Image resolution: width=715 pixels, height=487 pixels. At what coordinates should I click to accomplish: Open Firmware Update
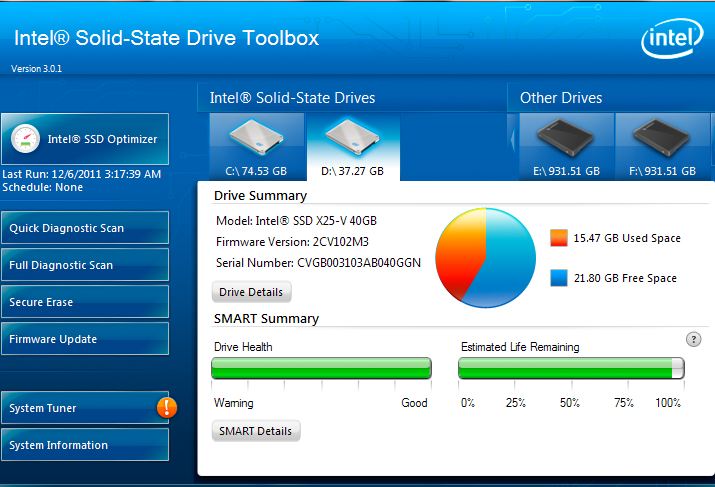(x=85, y=338)
